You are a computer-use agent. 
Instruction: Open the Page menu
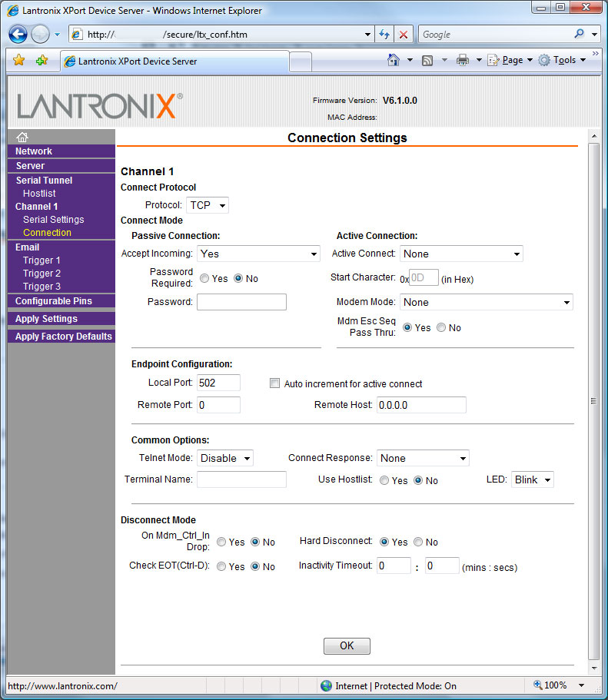point(510,60)
